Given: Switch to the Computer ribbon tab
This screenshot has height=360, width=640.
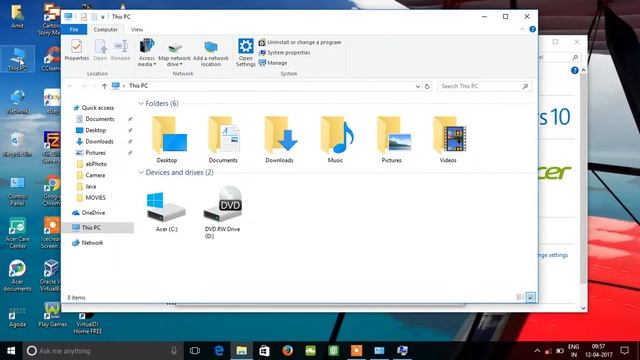Looking at the screenshot, I should [x=105, y=29].
